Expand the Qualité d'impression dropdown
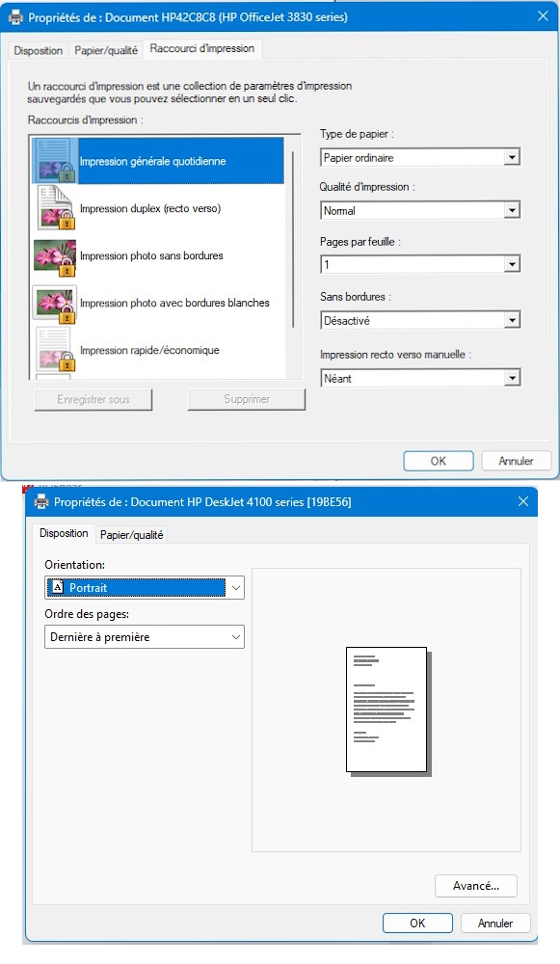The image size is (560, 964). coord(420,210)
